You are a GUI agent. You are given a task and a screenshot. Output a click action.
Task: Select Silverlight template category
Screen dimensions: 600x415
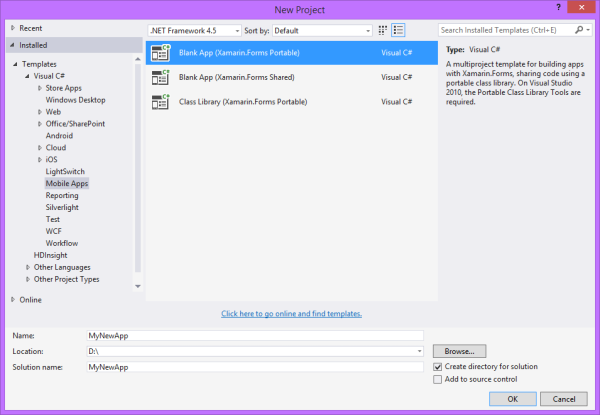pos(62,207)
